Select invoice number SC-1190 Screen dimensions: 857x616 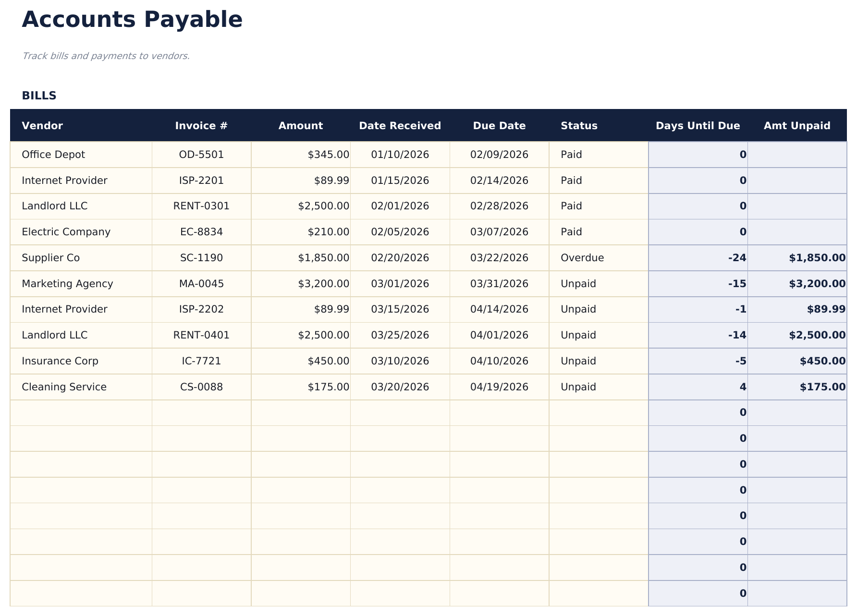coord(201,257)
